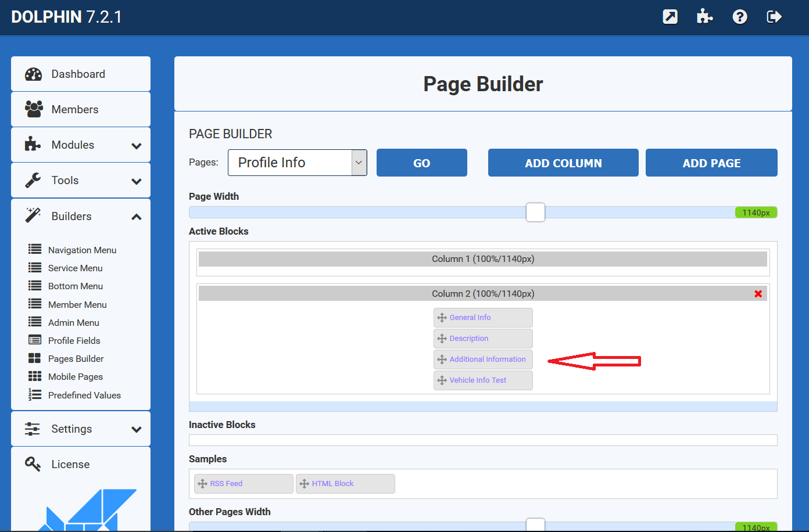Open the puzzle piece extensions icon
This screenshot has height=532, width=809.
(x=704, y=17)
